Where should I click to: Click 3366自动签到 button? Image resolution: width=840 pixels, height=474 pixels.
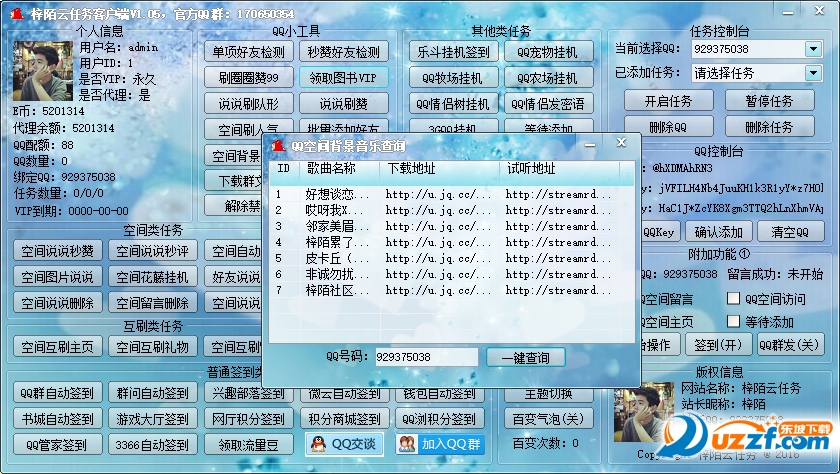(153, 444)
